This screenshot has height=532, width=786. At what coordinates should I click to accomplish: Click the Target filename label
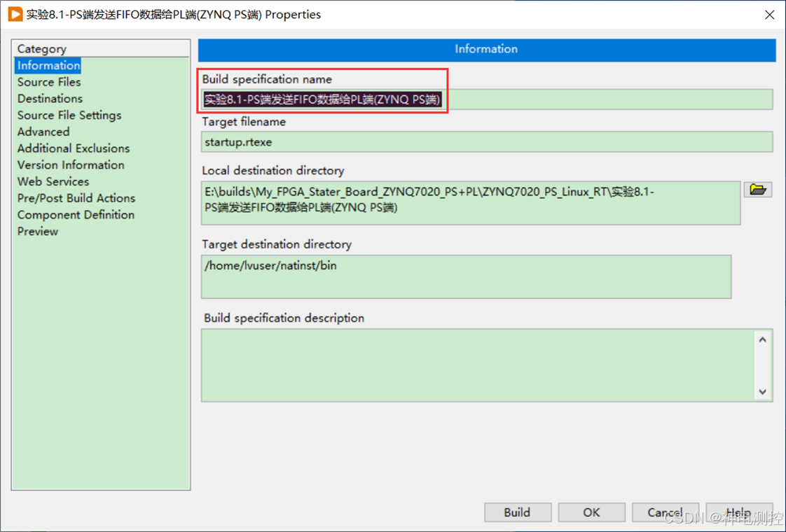[x=244, y=122]
